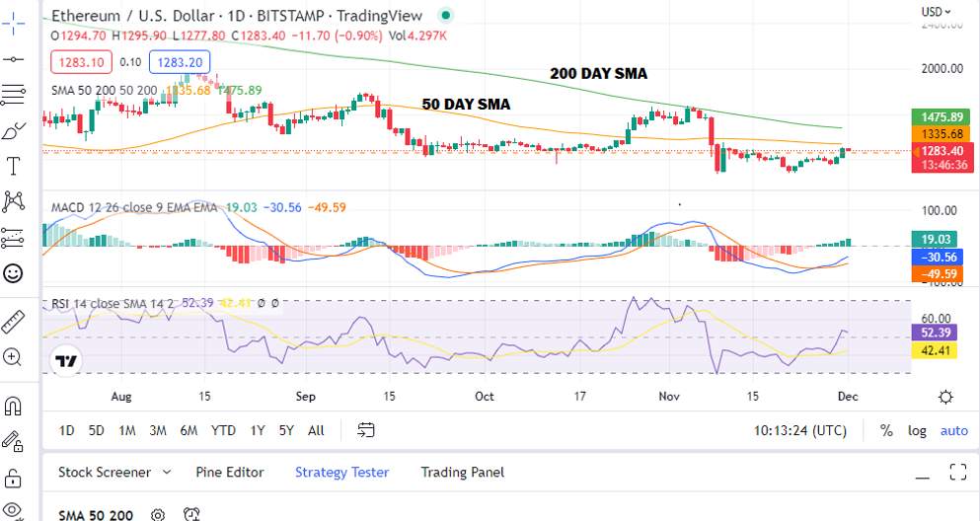The height and width of the screenshot is (521, 980).
Task: Lock all drawing tools
Action: (13, 478)
